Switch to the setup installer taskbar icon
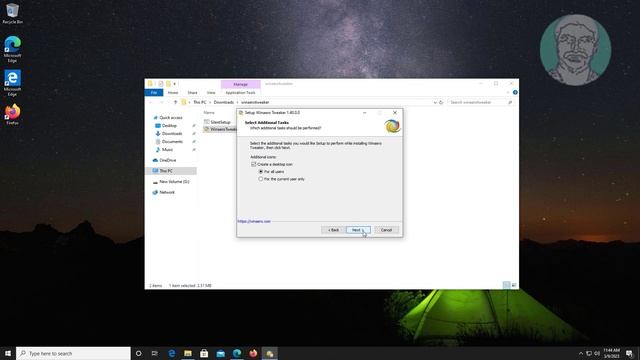Screen dimensions: 640x360 click(269, 353)
